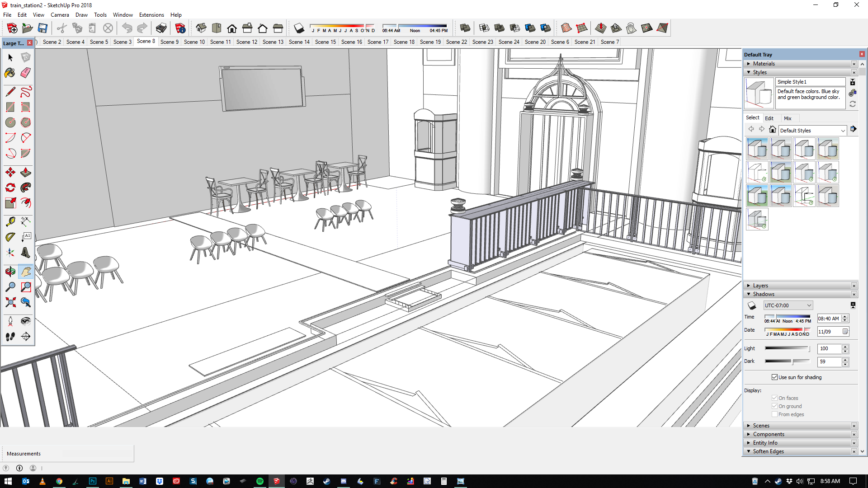Viewport: 868px width, 488px height.
Task: Switch to Iso view icon
Action: click(x=201, y=28)
